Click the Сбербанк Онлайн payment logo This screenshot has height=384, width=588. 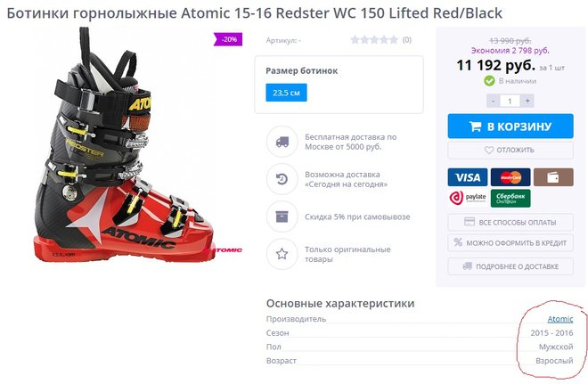pos(510,198)
